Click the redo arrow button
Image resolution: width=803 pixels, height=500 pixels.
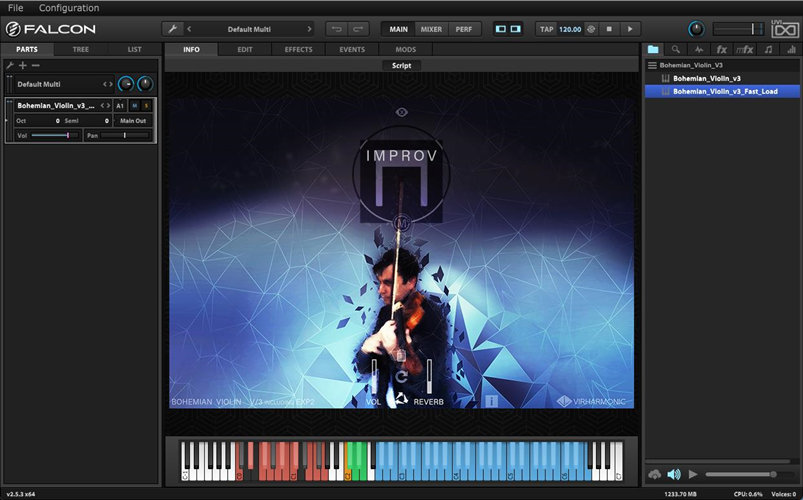coord(359,29)
